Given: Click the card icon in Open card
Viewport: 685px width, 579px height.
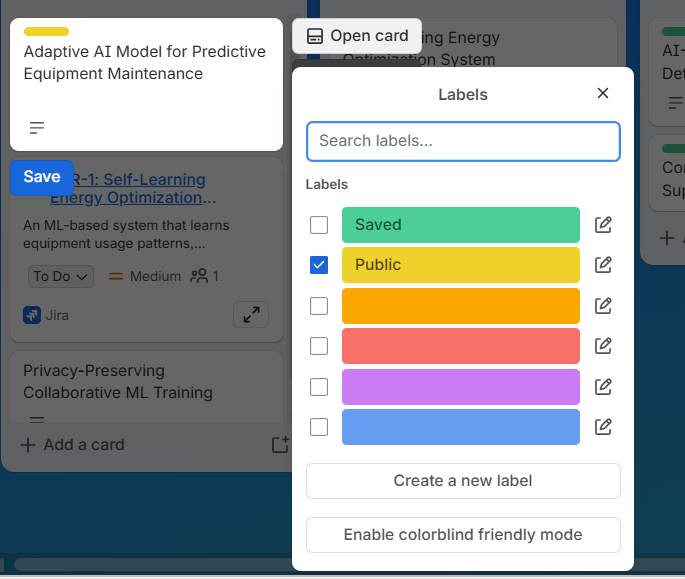Looking at the screenshot, I should [315, 36].
